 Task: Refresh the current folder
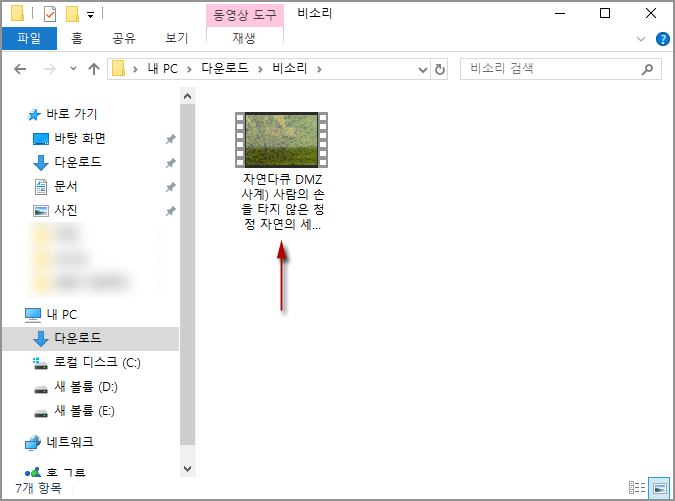click(440, 69)
